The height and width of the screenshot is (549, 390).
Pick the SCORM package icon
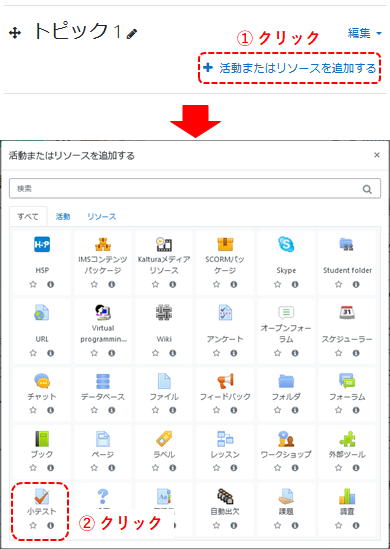tap(225, 244)
